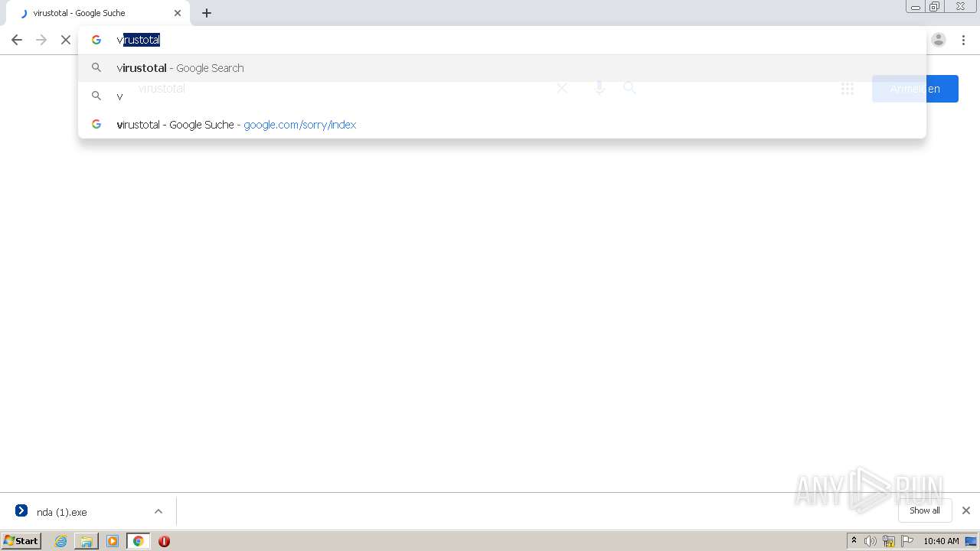Open the Chrome profile avatar
This screenshot has height=551, width=980.
tap(939, 40)
